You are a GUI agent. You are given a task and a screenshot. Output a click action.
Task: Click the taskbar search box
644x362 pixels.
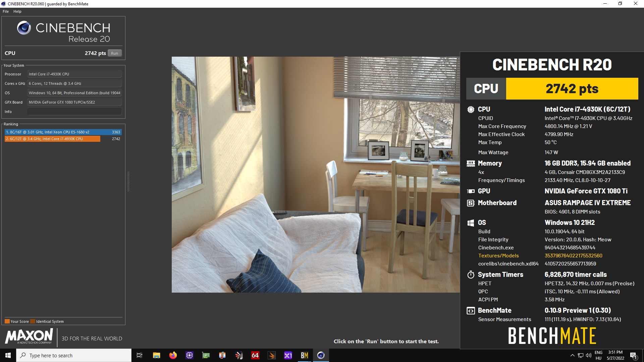pos(74,355)
